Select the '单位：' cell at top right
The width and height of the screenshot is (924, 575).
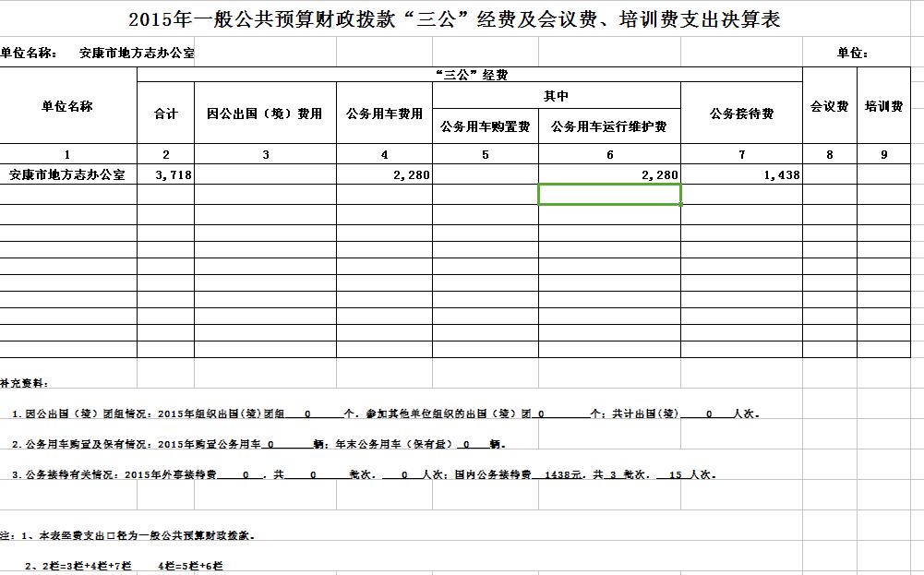point(853,53)
